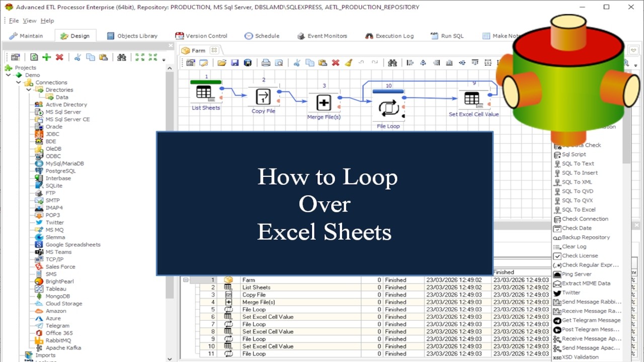This screenshot has width=644, height=362.
Task: Click the red X Delete icon in the designer toolbar
Action: (336, 63)
